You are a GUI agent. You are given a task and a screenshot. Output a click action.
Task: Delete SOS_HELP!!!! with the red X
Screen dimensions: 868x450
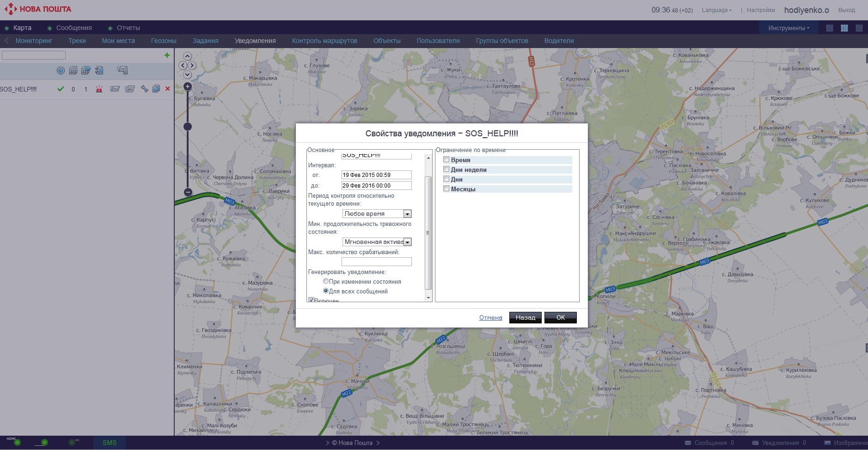point(168,89)
